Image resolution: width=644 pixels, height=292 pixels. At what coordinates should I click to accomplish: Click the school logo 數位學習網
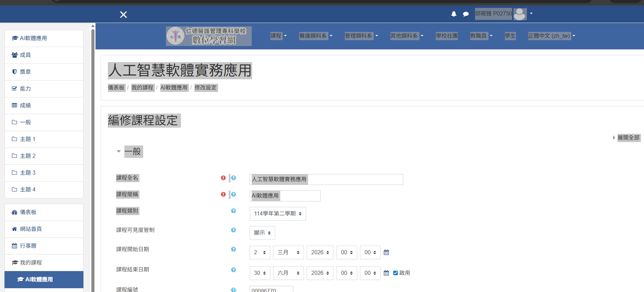(208, 36)
